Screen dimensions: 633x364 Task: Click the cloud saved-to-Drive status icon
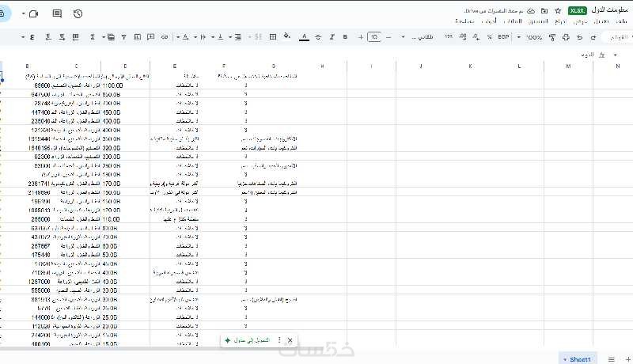531,11
